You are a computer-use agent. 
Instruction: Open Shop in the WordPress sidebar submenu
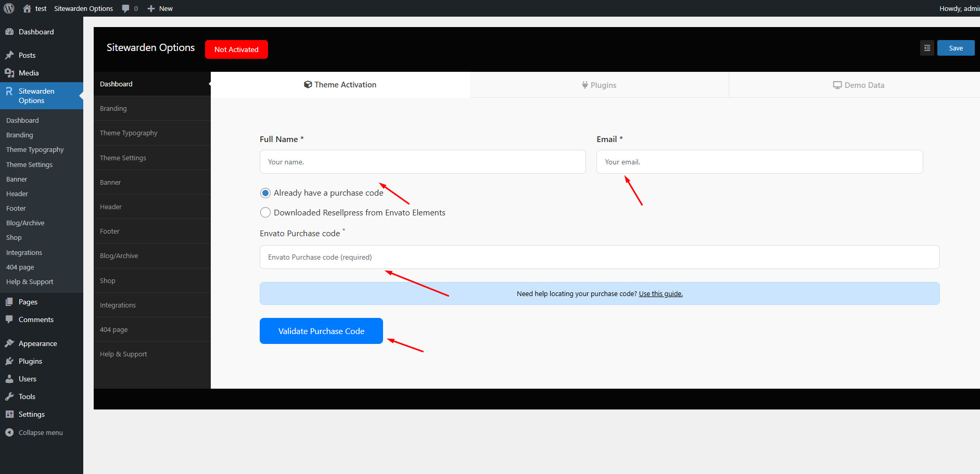click(x=42, y=237)
